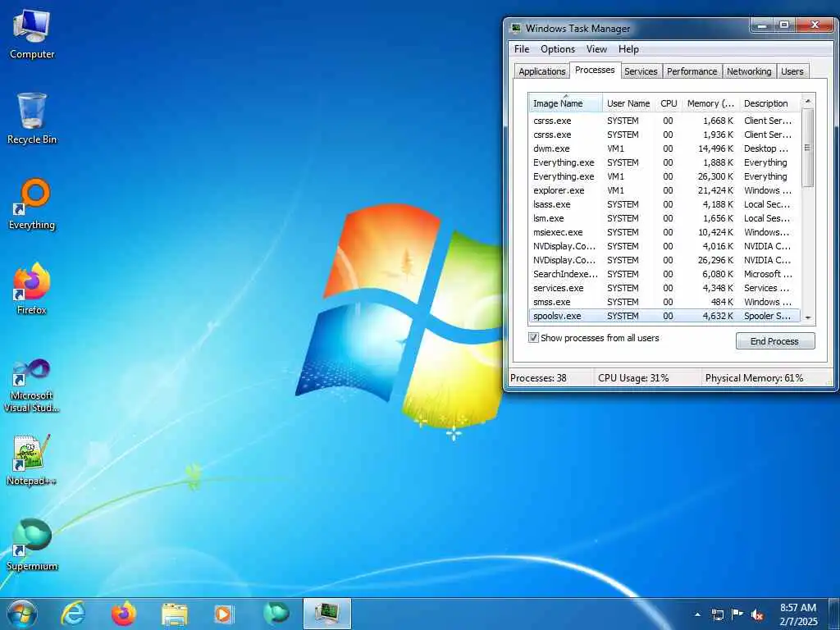
Task: Select NVDisplay.Co... row using 4,016 K
Action: (664, 246)
